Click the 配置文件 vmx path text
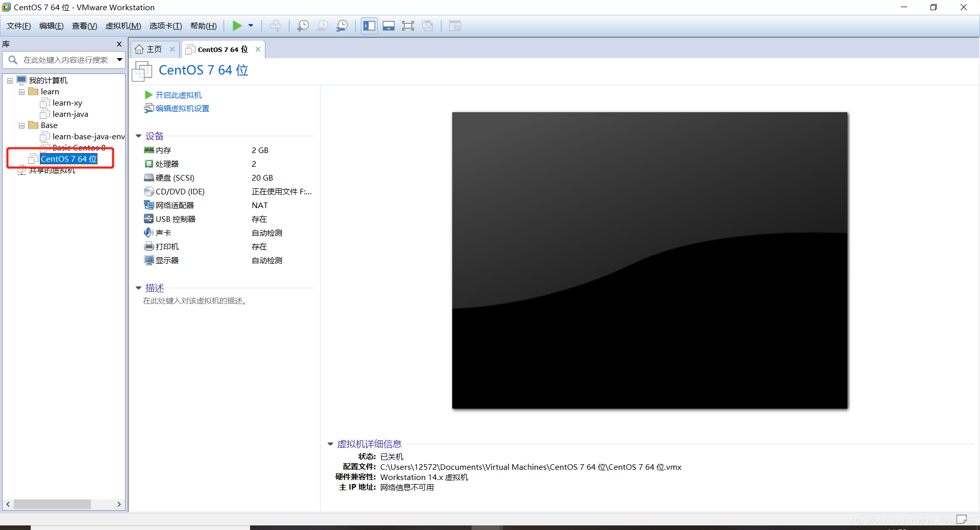The image size is (980, 530). point(531,467)
